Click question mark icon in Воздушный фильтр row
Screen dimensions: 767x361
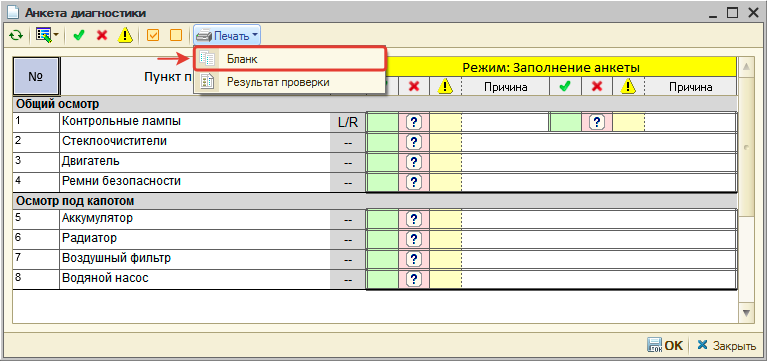point(414,259)
